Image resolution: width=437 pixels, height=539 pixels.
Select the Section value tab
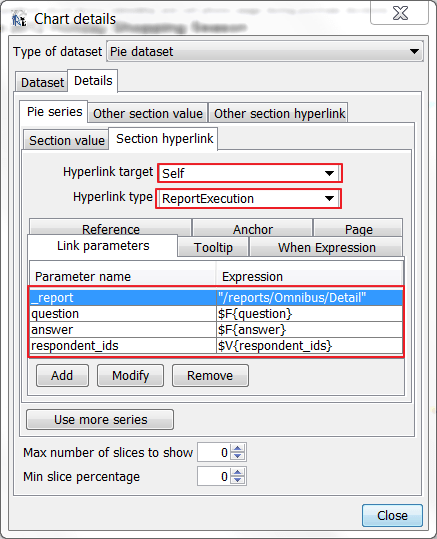coord(67,140)
